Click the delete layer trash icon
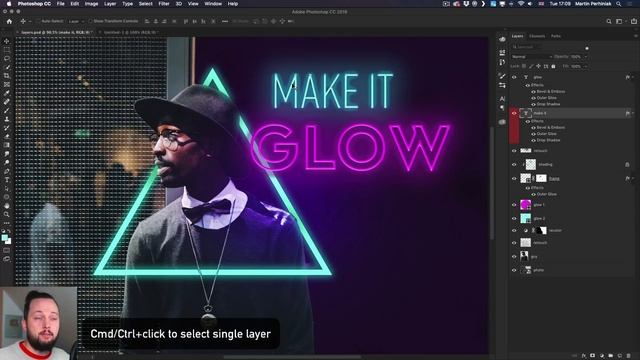The width and height of the screenshot is (640, 360). (629, 356)
